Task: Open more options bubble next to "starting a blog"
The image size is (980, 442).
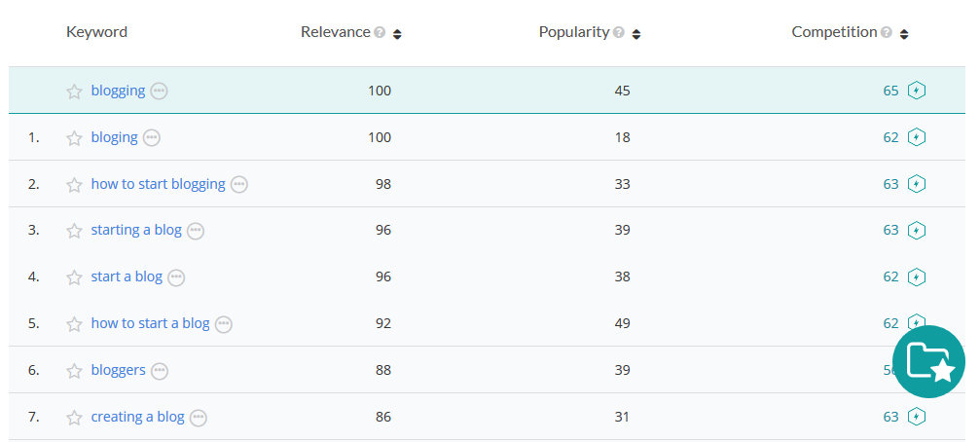Action: point(196,231)
